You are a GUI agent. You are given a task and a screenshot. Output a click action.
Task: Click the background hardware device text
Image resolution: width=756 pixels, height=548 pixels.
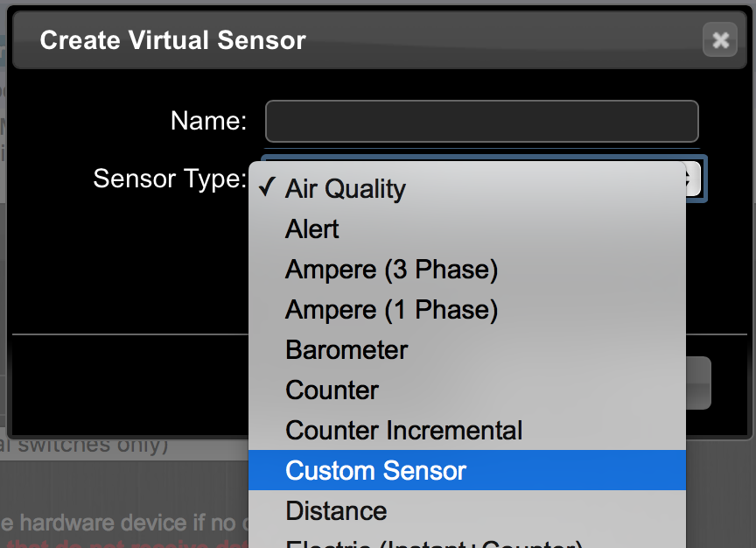pyautogui.click(x=124, y=523)
